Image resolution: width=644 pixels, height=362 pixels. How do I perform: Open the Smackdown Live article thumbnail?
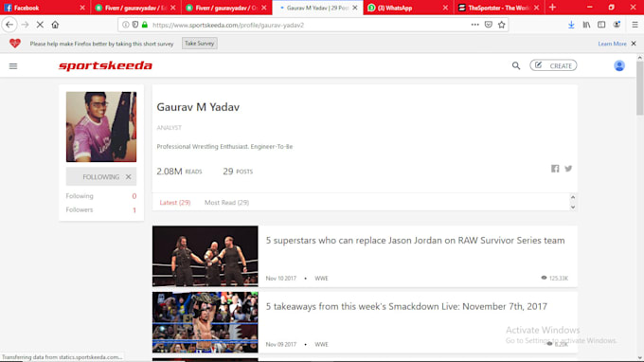(205, 322)
